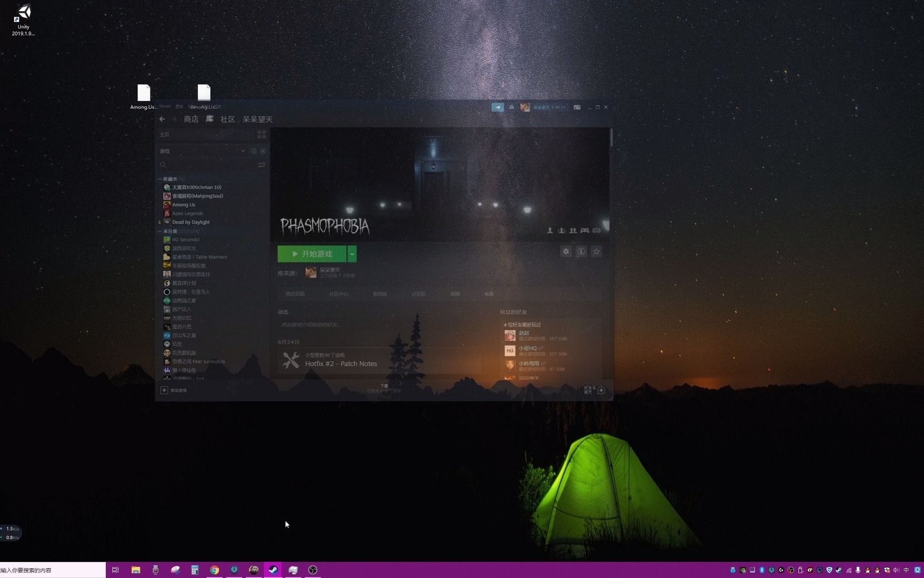
Task: Select the first Among.Us desktop file
Action: (144, 97)
